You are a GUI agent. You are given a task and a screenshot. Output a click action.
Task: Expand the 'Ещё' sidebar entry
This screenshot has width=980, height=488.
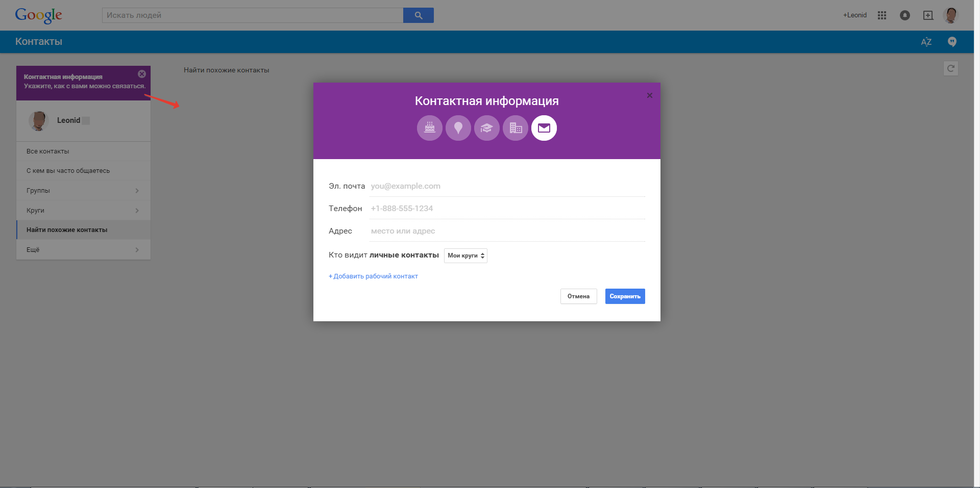pos(83,249)
